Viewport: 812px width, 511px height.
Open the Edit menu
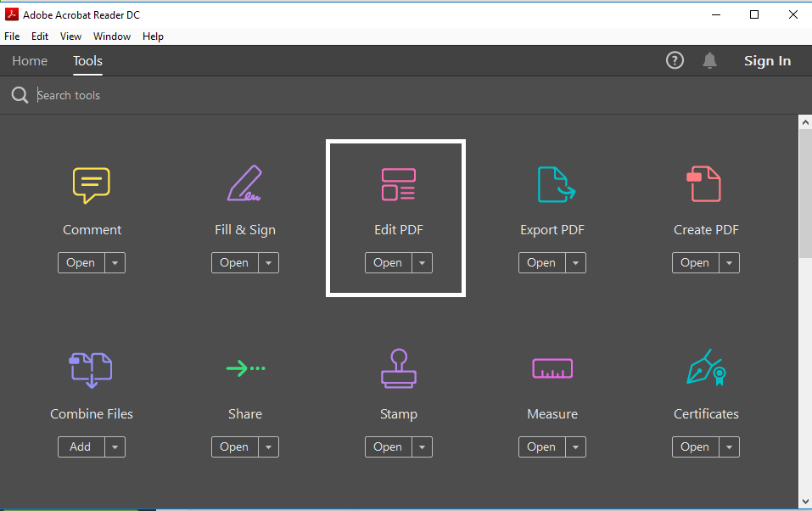pos(40,36)
